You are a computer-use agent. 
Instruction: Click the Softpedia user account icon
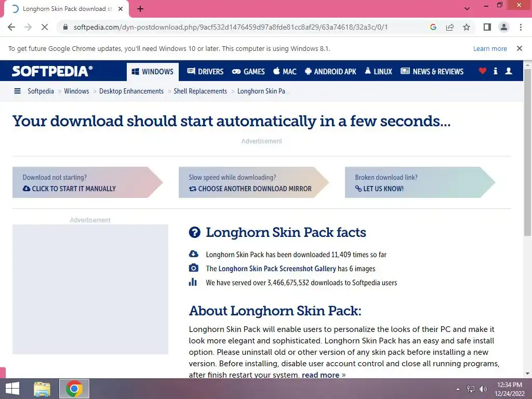508,71
